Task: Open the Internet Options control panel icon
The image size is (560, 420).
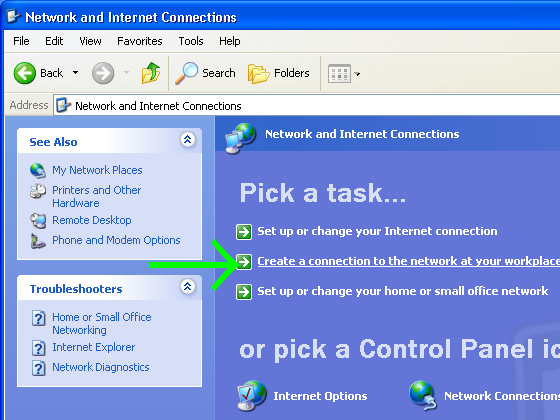Action: click(x=252, y=395)
